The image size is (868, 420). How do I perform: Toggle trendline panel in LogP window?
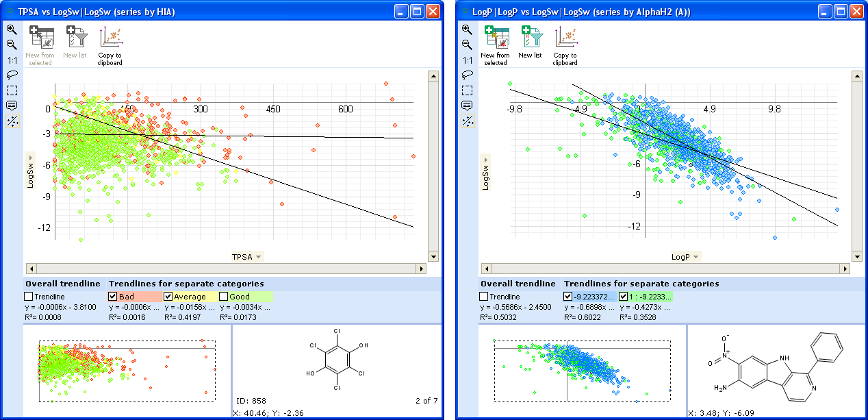click(x=467, y=121)
